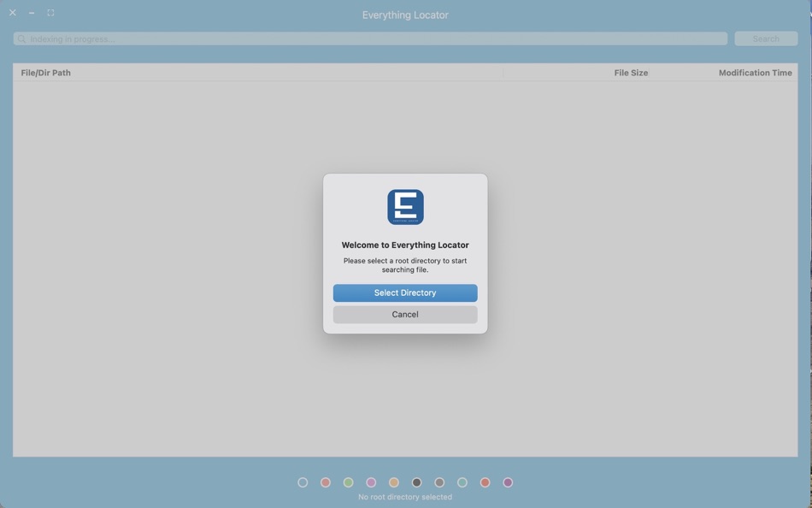
Task: Click the Everything Locator logo in the welcome dialog
Action: pos(404,206)
